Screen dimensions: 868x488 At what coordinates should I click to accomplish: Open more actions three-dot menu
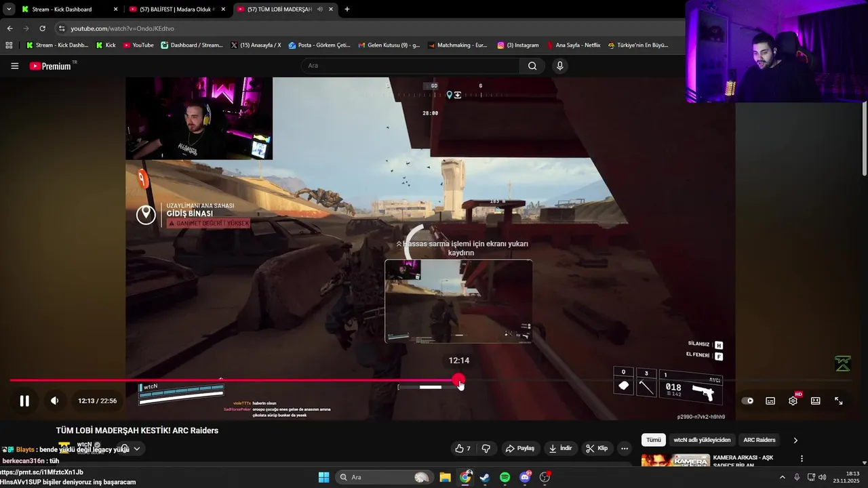[625, 448]
